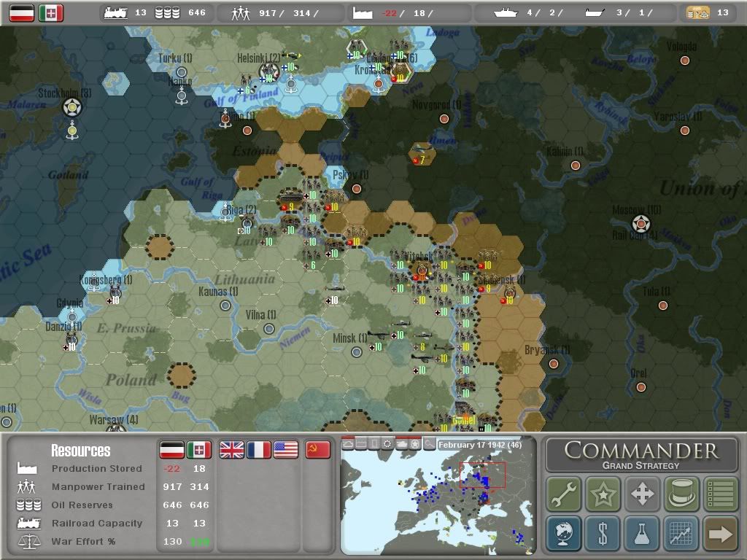The height and width of the screenshot is (560, 747).
Task: Select the French flag in Resources panel
Action: [x=259, y=449]
